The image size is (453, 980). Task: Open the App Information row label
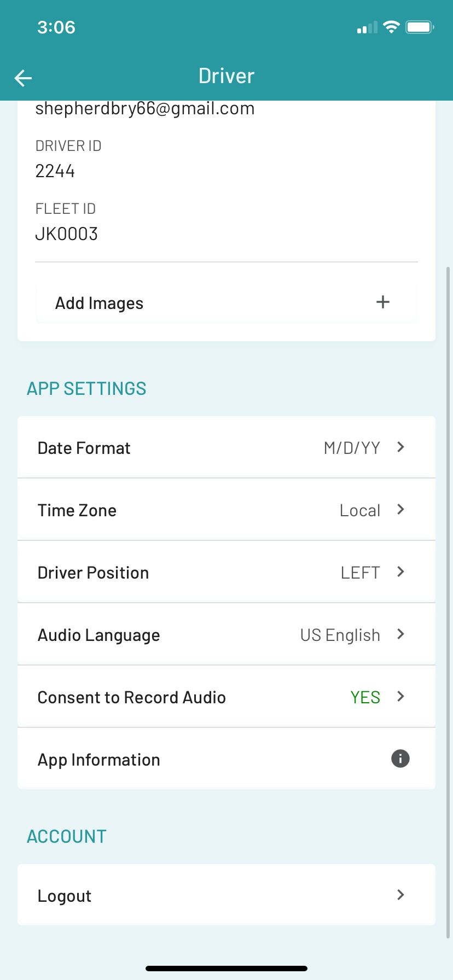[x=99, y=760]
